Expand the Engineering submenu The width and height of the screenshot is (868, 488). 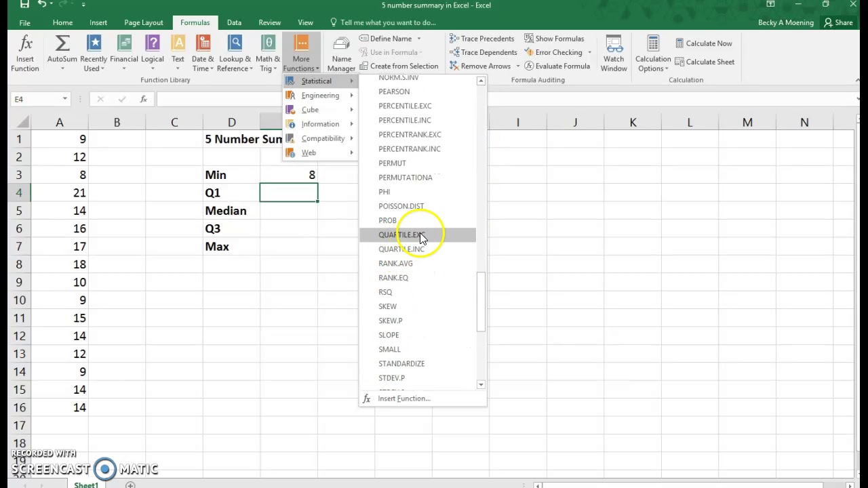coord(321,95)
